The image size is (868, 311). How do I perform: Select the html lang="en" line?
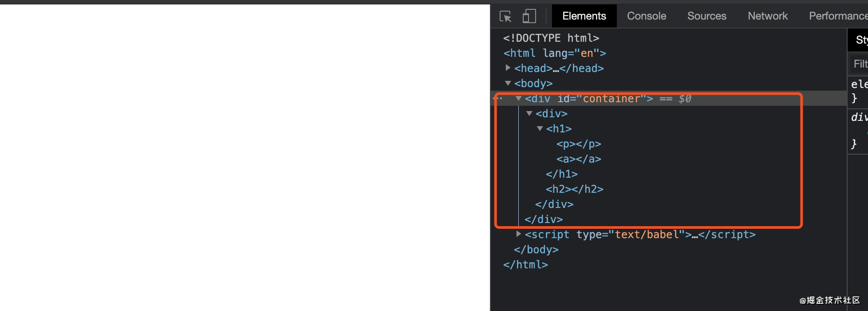(555, 53)
